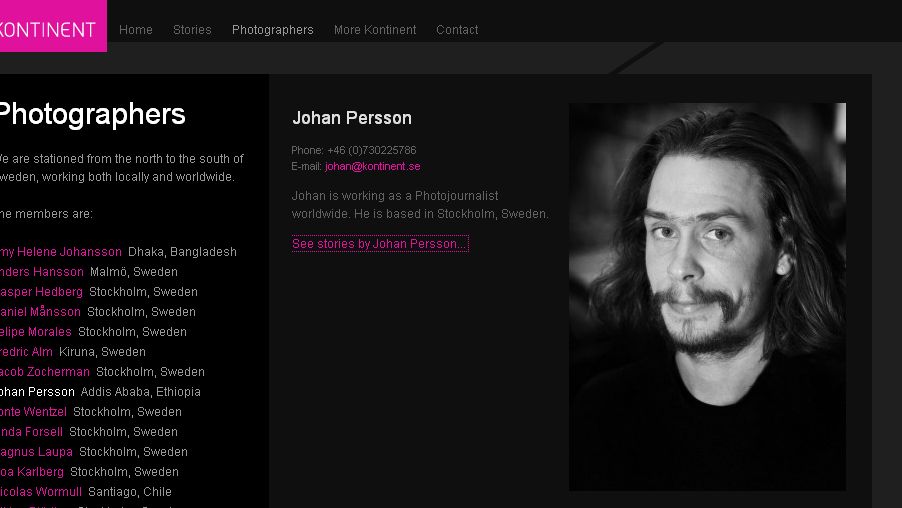
Task: Select photographer Hedberg from the list
Action: pos(42,292)
